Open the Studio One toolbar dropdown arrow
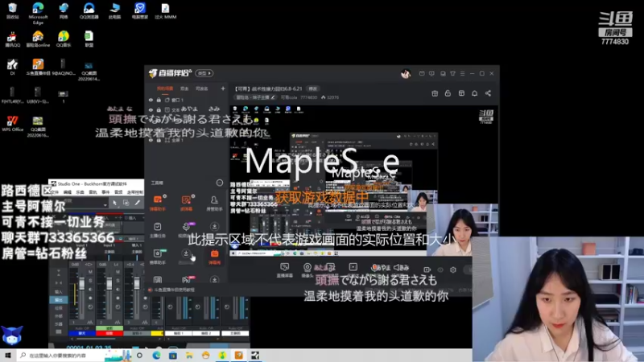Screen dimensions: 644x362 (x=105, y=204)
